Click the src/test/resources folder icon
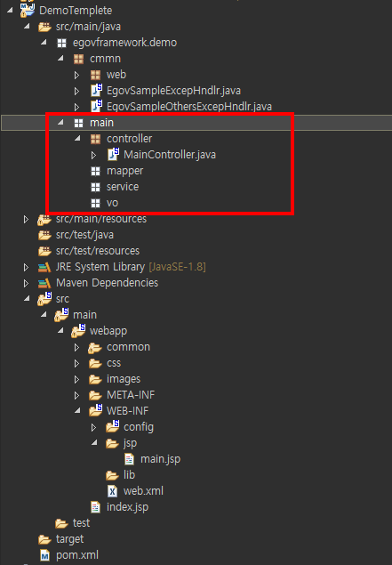The height and width of the screenshot is (565, 392). (44, 251)
